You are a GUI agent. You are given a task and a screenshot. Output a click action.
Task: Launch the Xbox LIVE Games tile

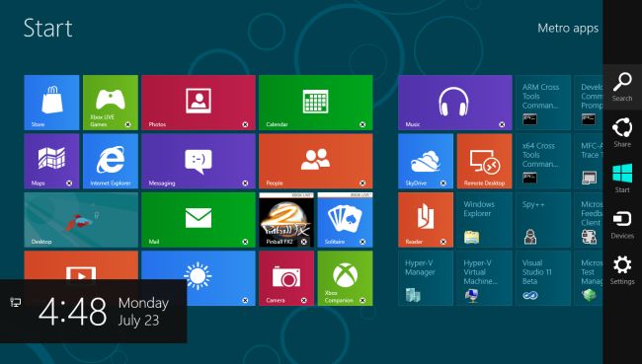point(111,103)
